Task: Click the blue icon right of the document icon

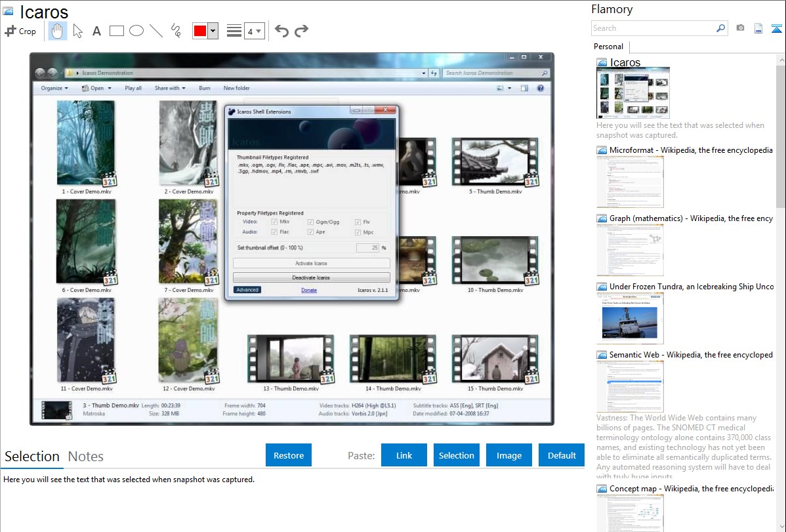Action: 776,28
